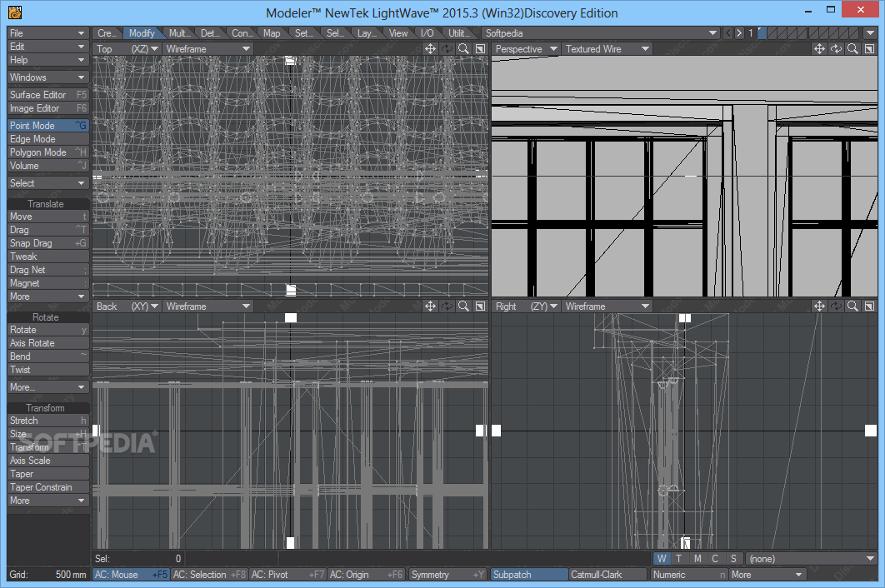
Task: Open the (none) vertex map dropdown
Action: (x=811, y=559)
